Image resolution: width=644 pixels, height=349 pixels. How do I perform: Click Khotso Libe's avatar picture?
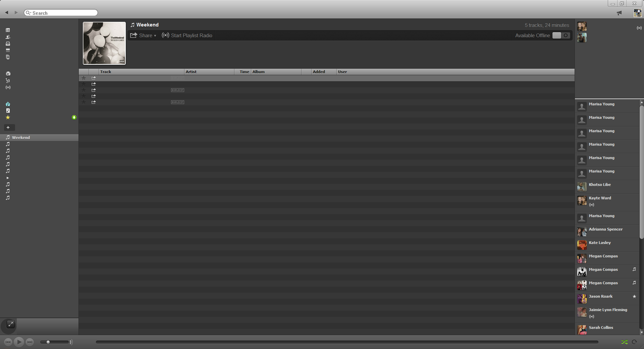click(582, 187)
